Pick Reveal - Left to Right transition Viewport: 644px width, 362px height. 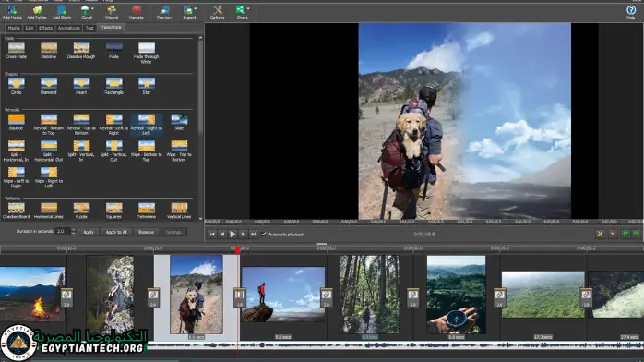[x=113, y=125]
